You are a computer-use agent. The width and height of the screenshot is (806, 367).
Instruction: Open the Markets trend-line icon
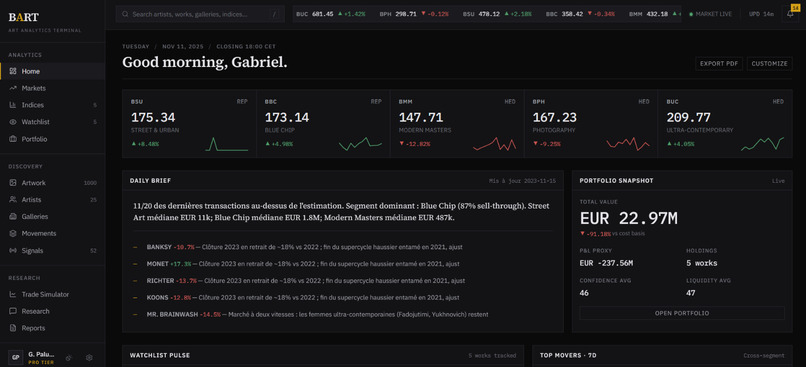[x=13, y=88]
